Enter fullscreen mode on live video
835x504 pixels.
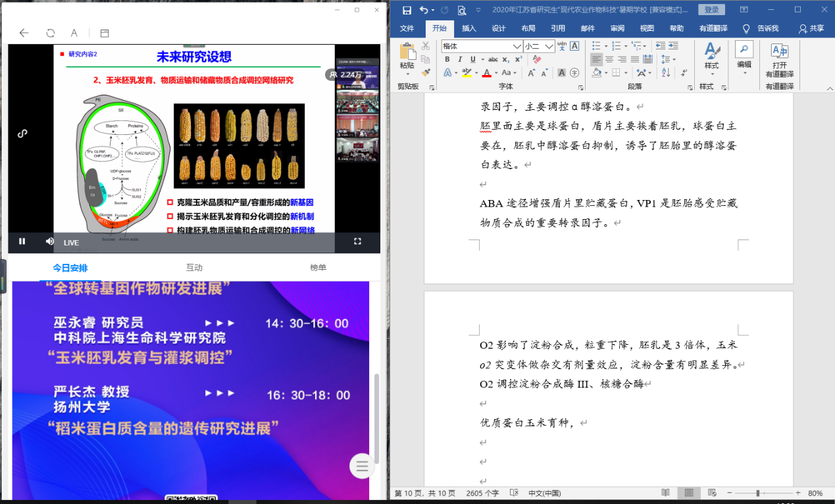pyautogui.click(x=357, y=241)
